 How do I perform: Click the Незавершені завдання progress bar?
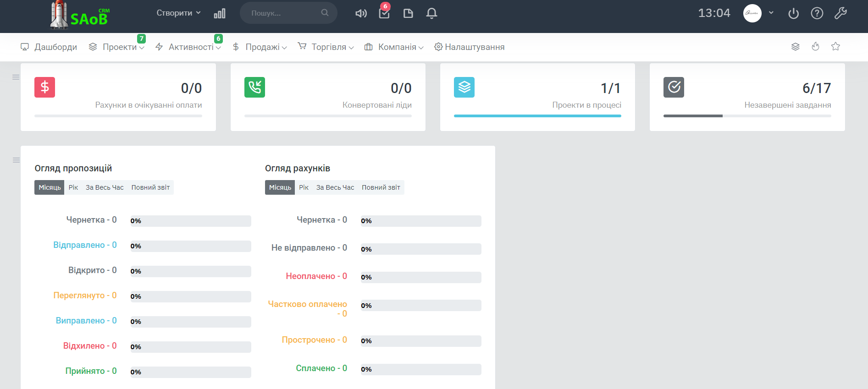tap(747, 116)
